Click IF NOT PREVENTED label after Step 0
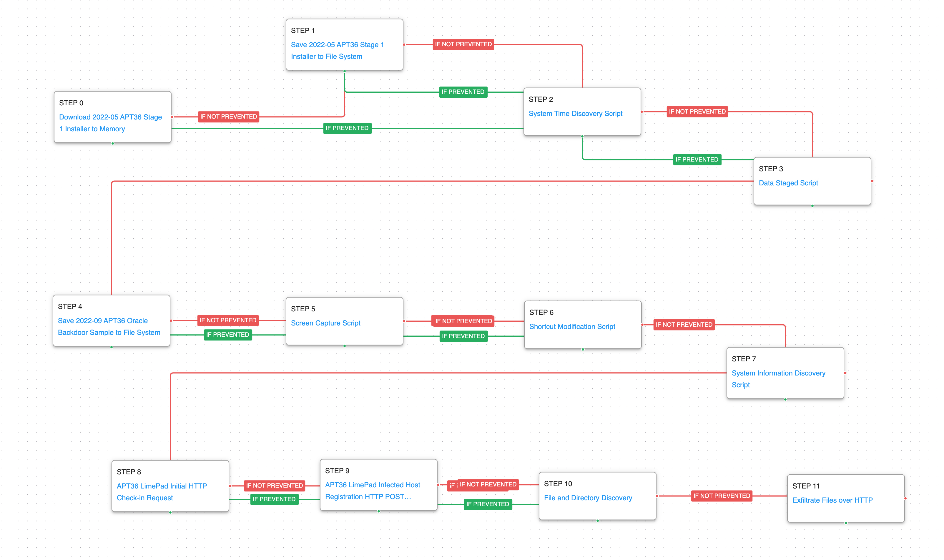Image resolution: width=944 pixels, height=560 pixels. coord(228,117)
